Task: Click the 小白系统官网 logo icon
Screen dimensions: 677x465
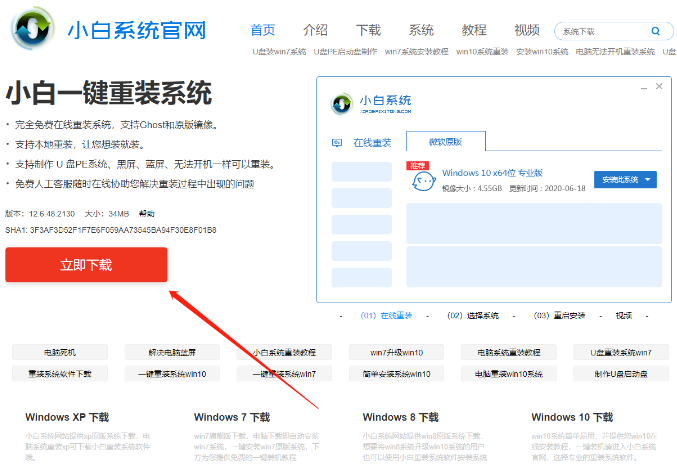Action: (x=33, y=28)
